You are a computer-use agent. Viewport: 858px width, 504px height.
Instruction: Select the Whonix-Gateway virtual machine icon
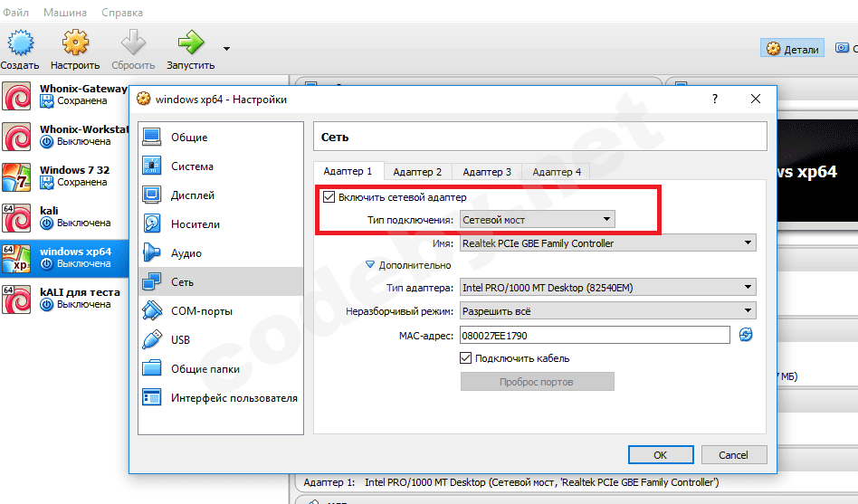[16, 95]
